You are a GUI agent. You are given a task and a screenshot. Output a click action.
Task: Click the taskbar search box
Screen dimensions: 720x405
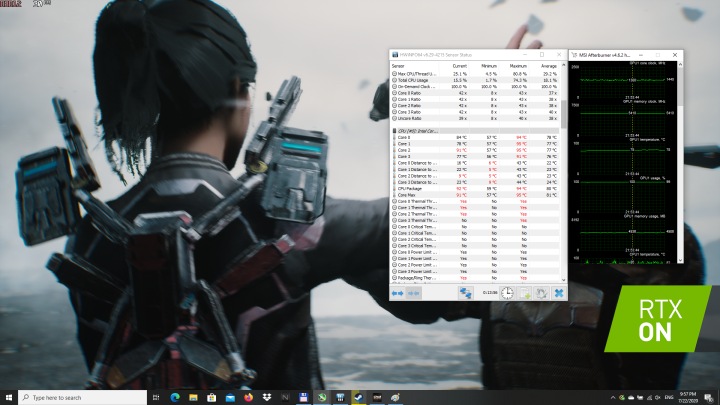pos(83,397)
